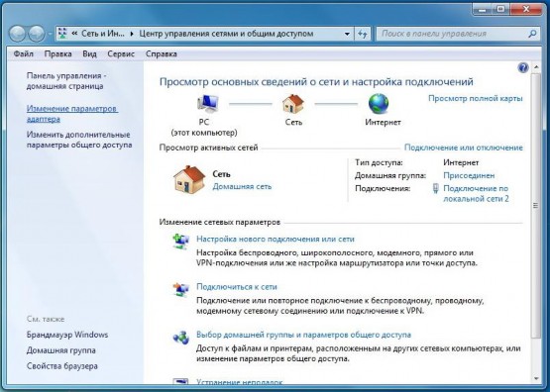Image resolution: width=550 pixels, height=392 pixels.
Task: Click the adapter icon beside Подключение по локальной сети 2
Action: tap(435, 188)
